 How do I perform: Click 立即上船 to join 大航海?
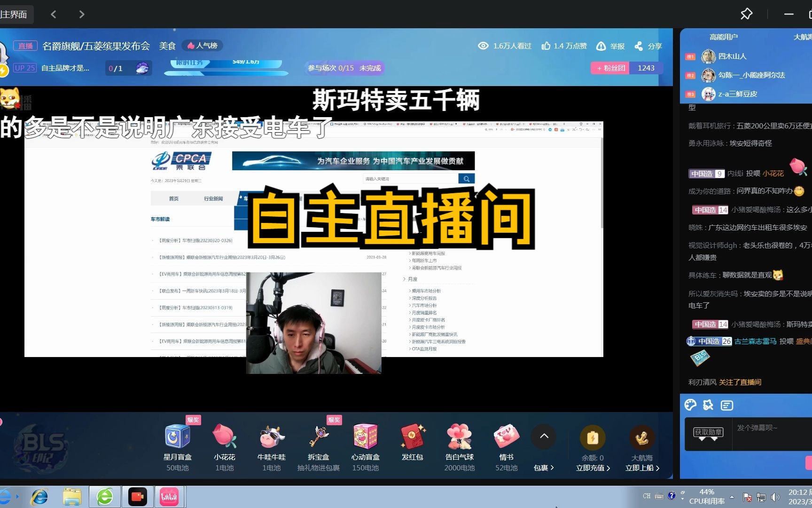(x=642, y=468)
